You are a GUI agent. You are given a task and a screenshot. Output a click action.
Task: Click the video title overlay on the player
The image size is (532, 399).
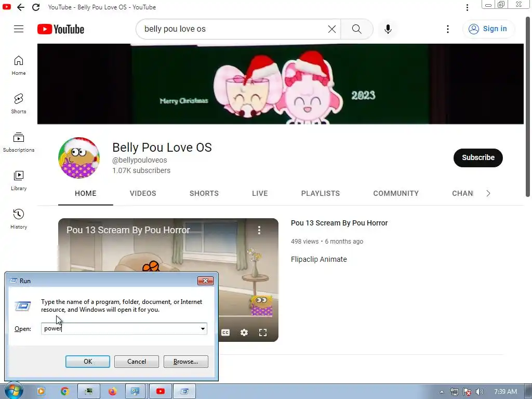click(x=128, y=230)
